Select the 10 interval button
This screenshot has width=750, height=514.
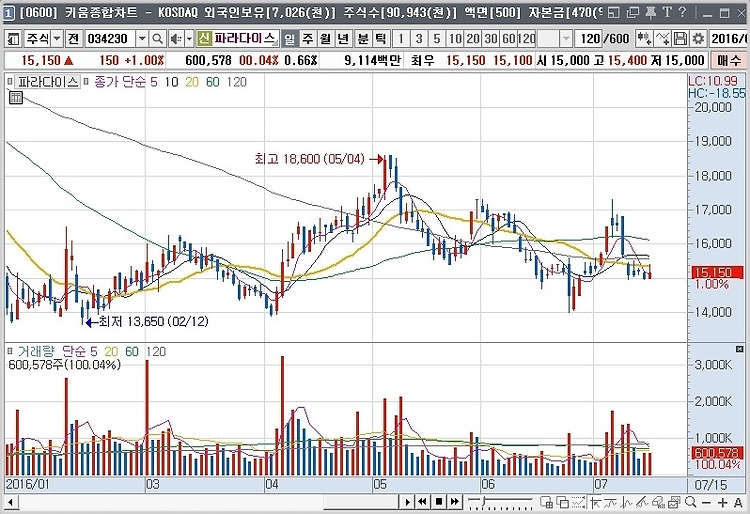click(x=455, y=38)
